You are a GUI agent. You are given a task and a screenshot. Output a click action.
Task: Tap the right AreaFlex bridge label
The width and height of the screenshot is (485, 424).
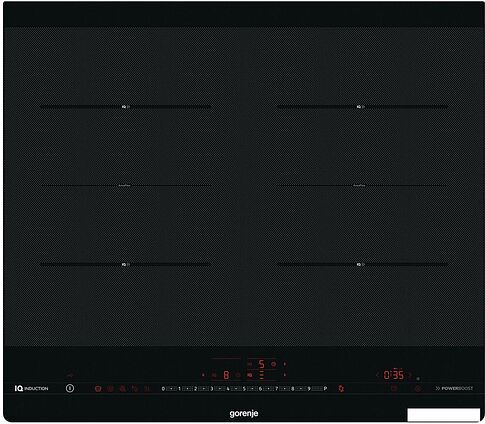tap(359, 185)
